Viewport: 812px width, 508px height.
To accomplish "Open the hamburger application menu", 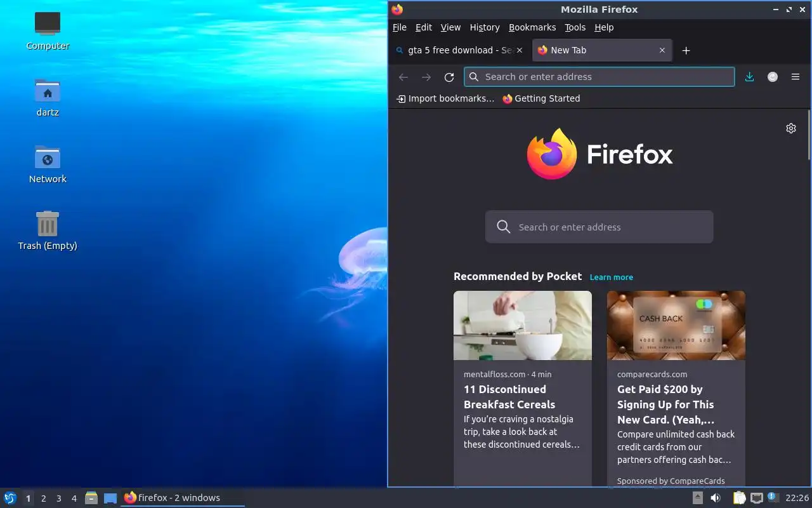I will [x=795, y=77].
